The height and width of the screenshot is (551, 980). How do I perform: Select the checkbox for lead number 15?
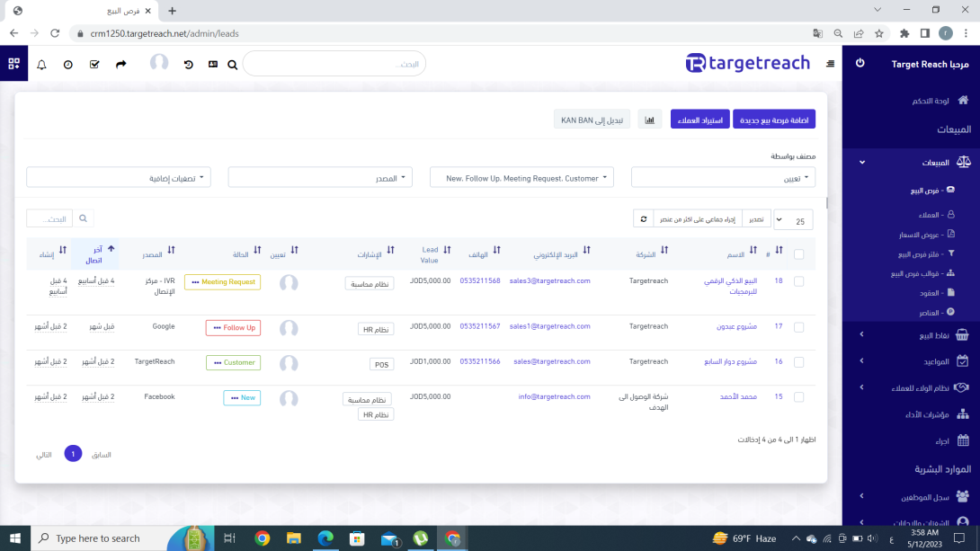[799, 397]
